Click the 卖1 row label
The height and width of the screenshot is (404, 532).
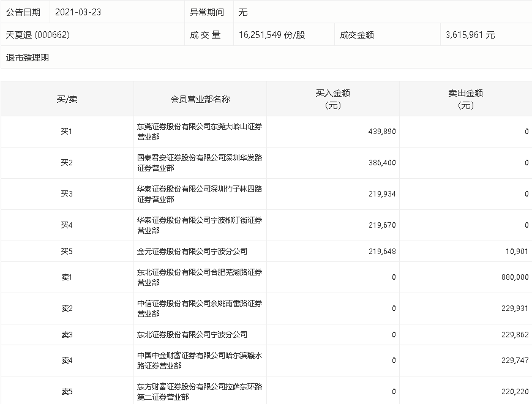pos(67,277)
